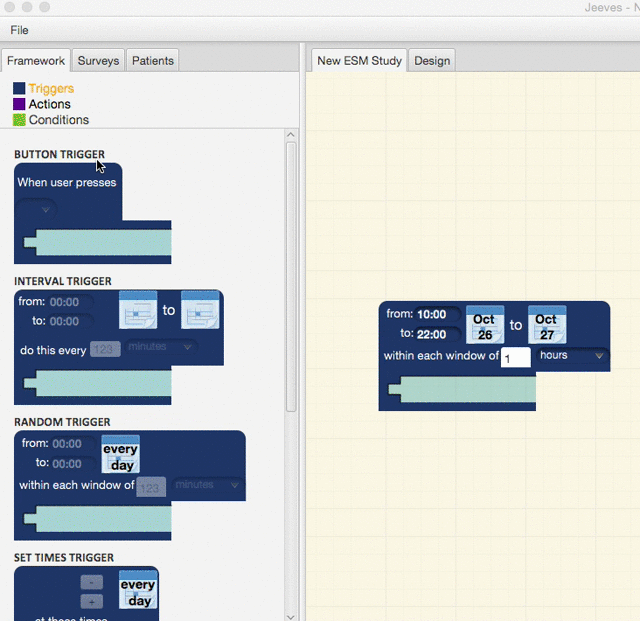The height and width of the screenshot is (621, 640).
Task: Click the Set Times Trigger minus button
Action: click(92, 582)
